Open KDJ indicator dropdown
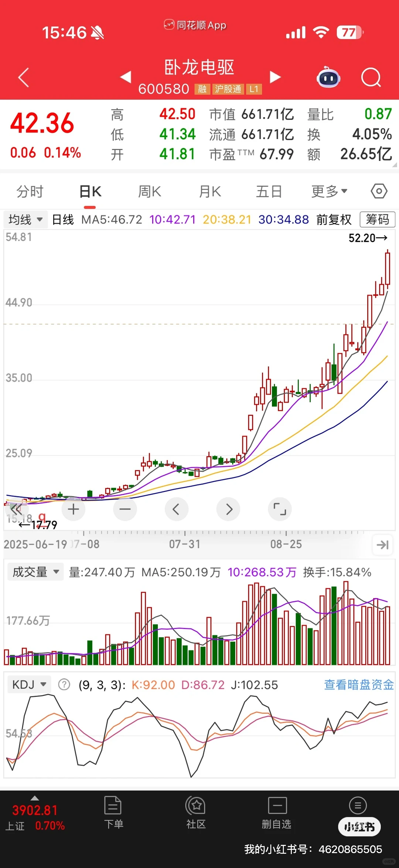Viewport: 399px width, 868px height. coord(29,685)
